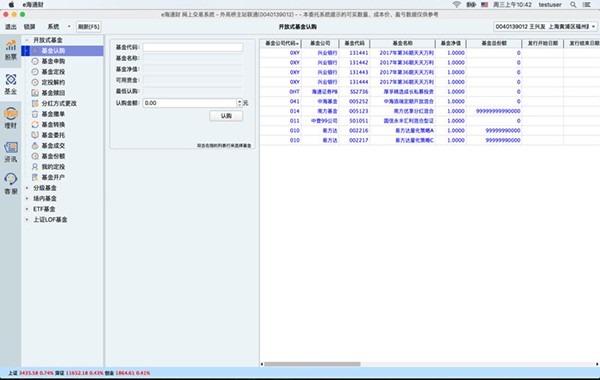Screen dimensions: 600x380
Task: Focus the 基金代码 input field
Action: coord(193,47)
